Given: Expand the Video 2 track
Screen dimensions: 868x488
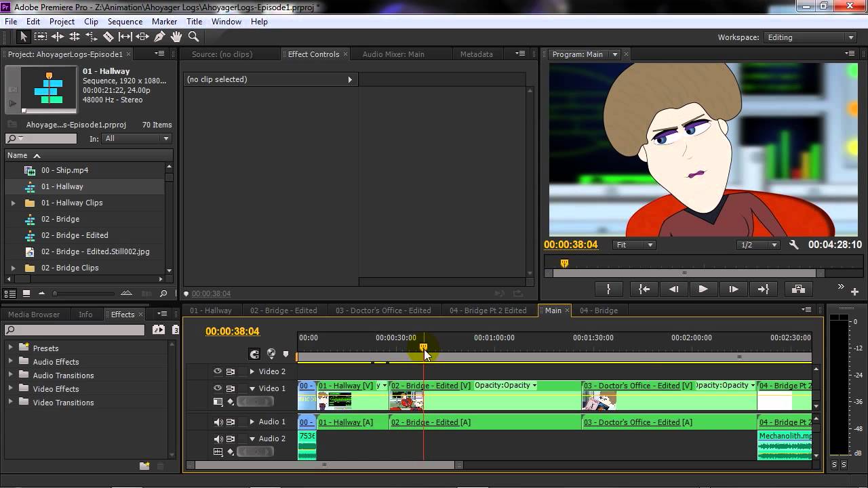Looking at the screenshot, I should pyautogui.click(x=252, y=371).
